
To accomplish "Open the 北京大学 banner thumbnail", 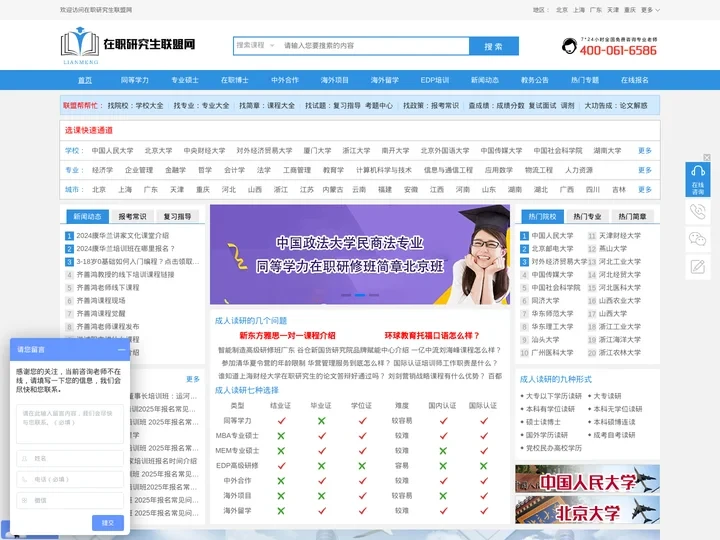I will click(587, 510).
